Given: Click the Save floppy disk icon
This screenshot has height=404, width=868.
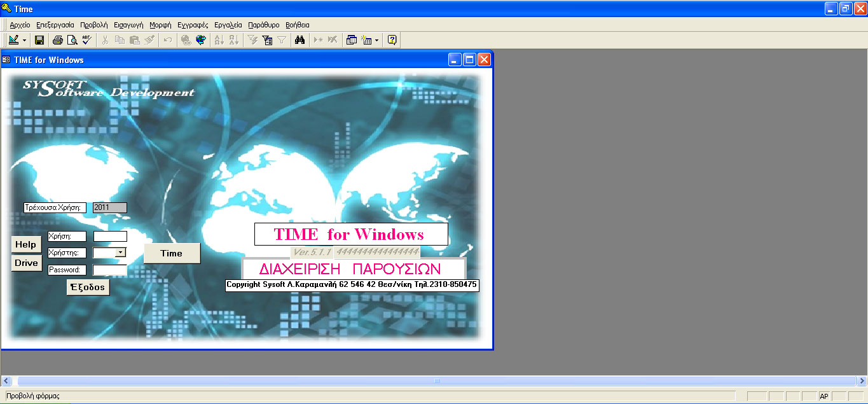Looking at the screenshot, I should click(39, 40).
